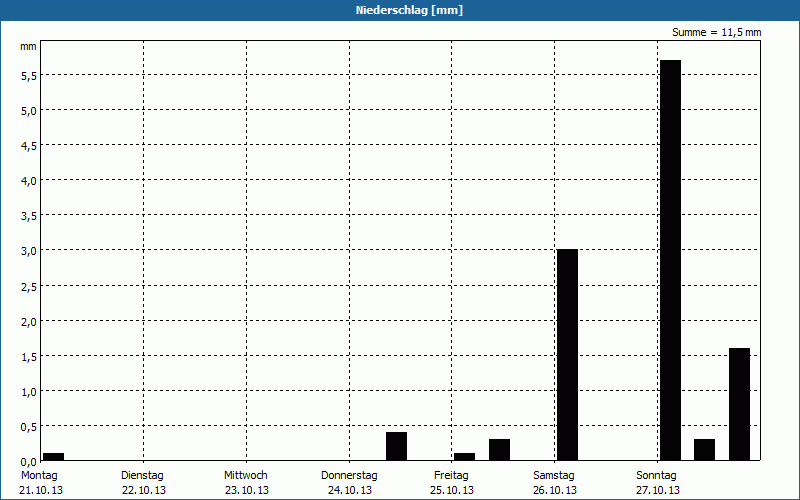The width and height of the screenshot is (800, 500).
Task: Click the date 23.10.13
Action: (x=247, y=490)
